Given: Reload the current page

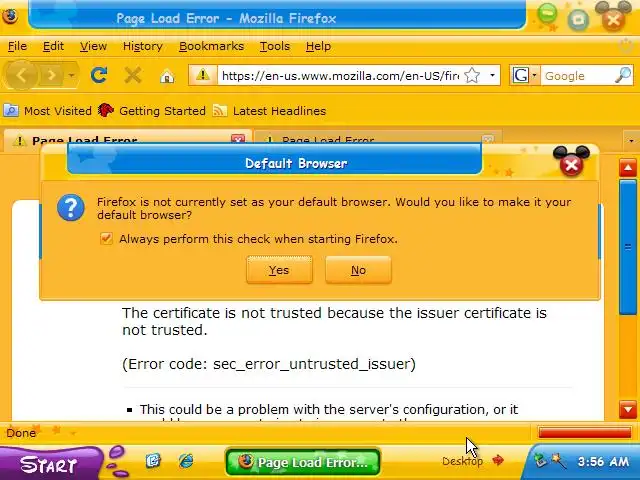Looking at the screenshot, I should click(99, 76).
